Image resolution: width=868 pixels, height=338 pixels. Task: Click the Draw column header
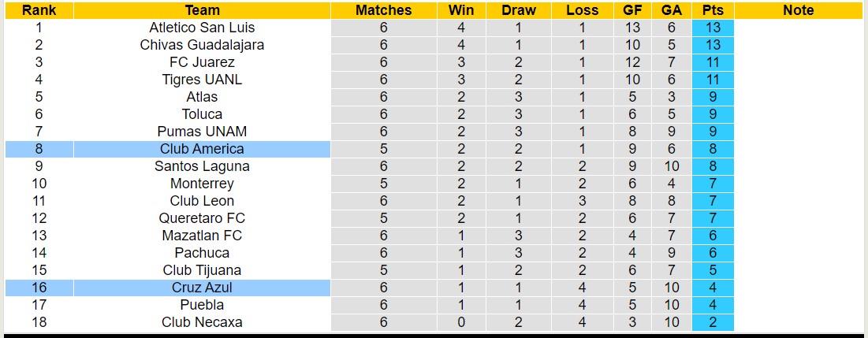coord(518,10)
